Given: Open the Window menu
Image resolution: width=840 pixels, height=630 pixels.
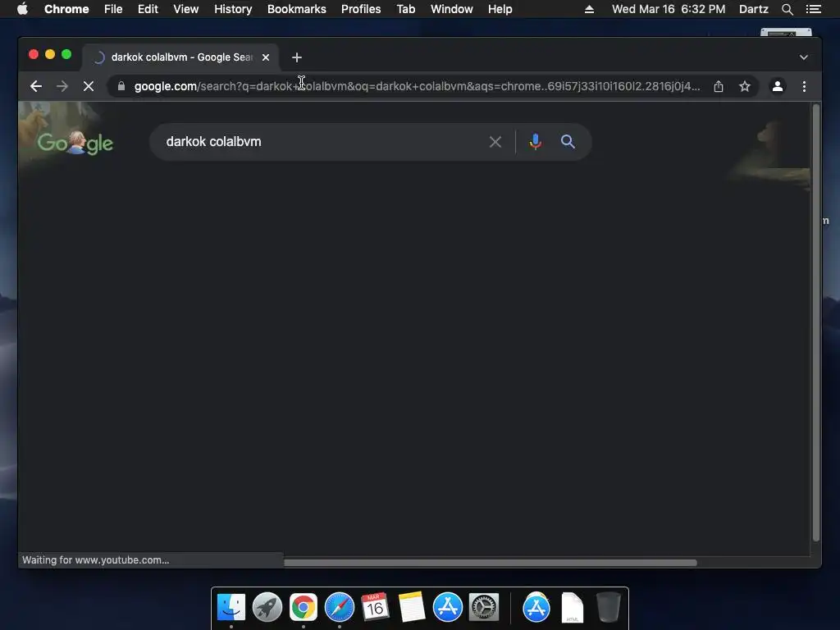Looking at the screenshot, I should tap(452, 9).
